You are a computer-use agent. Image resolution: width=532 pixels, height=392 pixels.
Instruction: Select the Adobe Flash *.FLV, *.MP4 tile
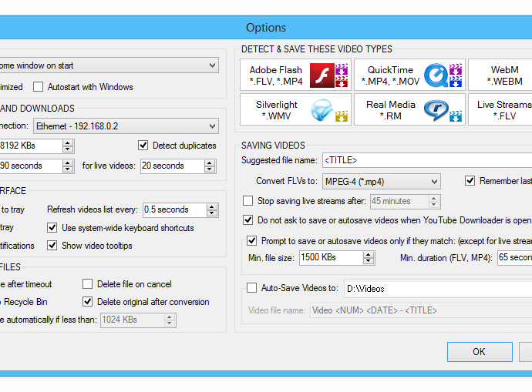[x=295, y=75]
